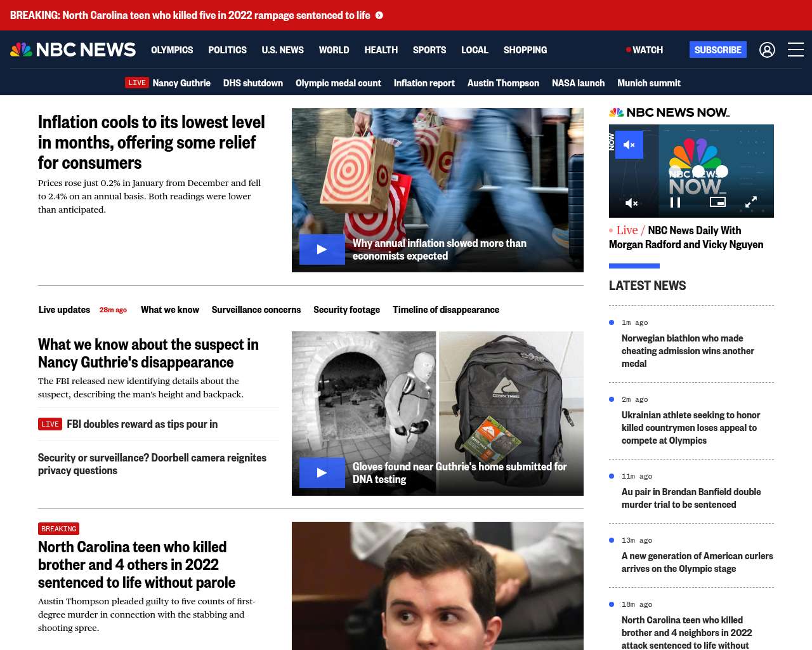Screen dimensions: 812x650
Task: Open the Olympic medal count topic
Action: [338, 83]
